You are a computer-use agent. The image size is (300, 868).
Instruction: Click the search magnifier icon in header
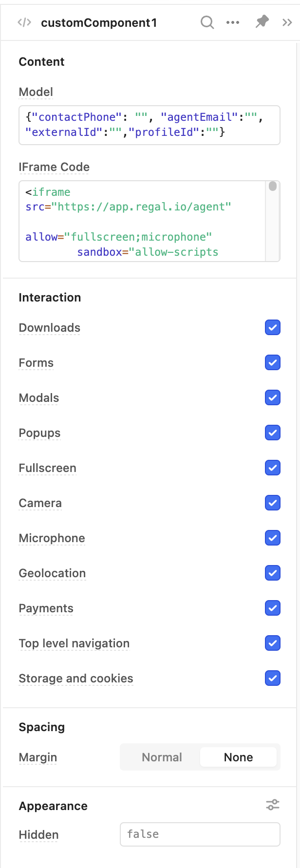pyautogui.click(x=207, y=22)
